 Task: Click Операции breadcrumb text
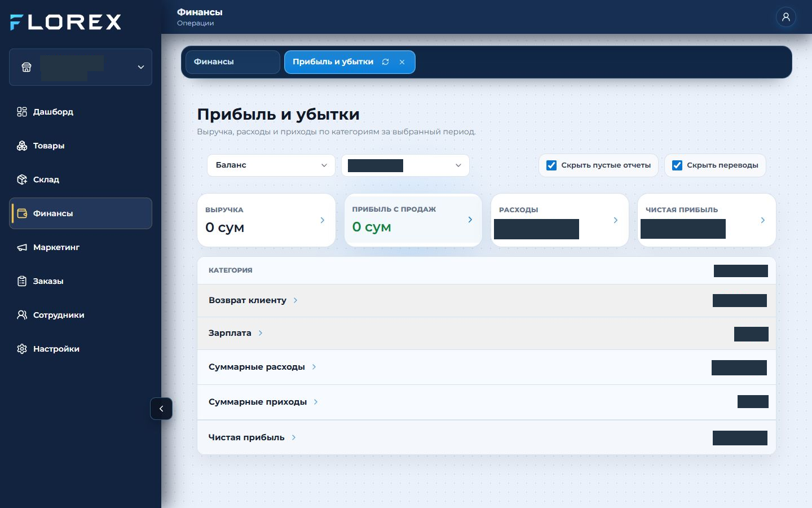(x=196, y=23)
